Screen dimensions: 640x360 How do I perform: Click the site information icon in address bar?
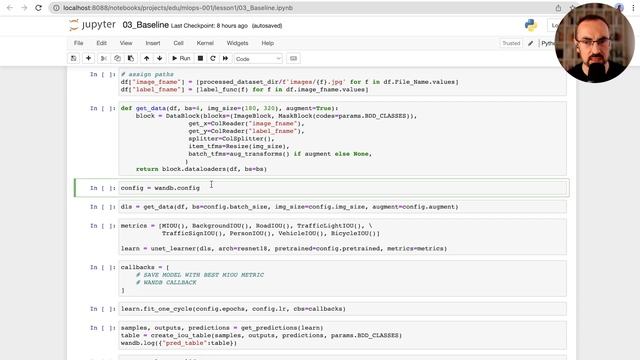coord(56,8)
